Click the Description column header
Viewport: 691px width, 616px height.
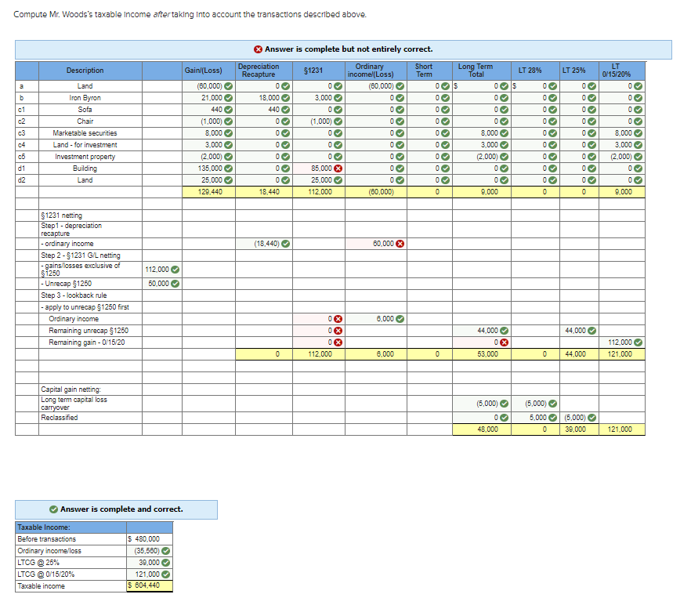[90, 71]
